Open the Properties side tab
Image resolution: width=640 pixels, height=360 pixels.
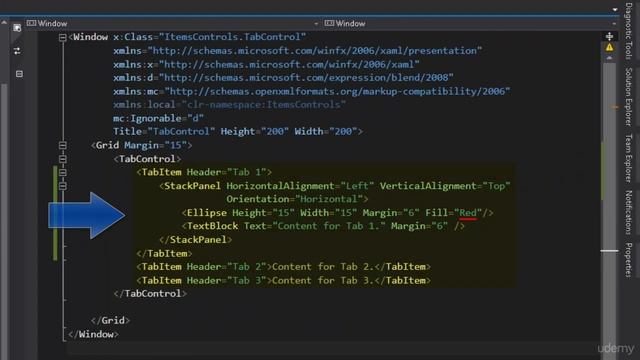629,260
